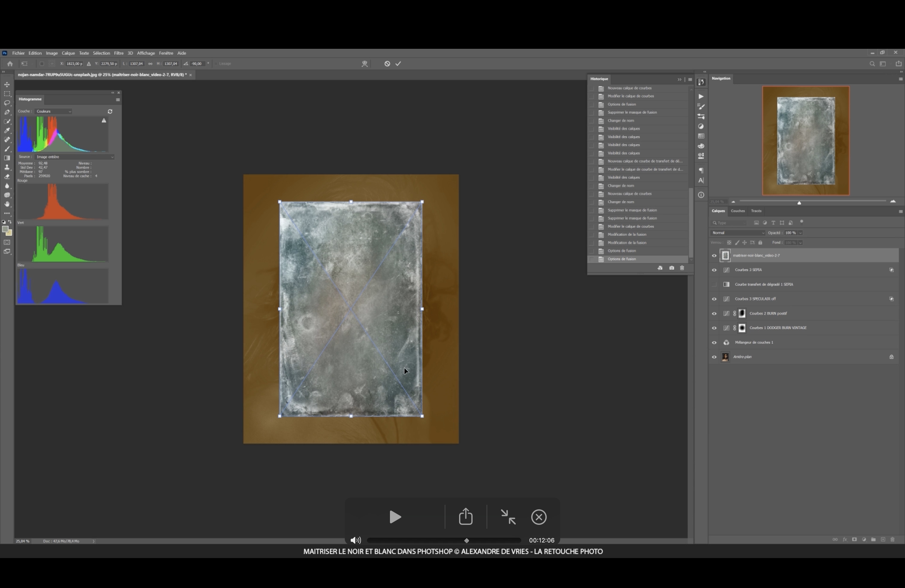
Task: Select the Eraser tool
Action: point(7,177)
